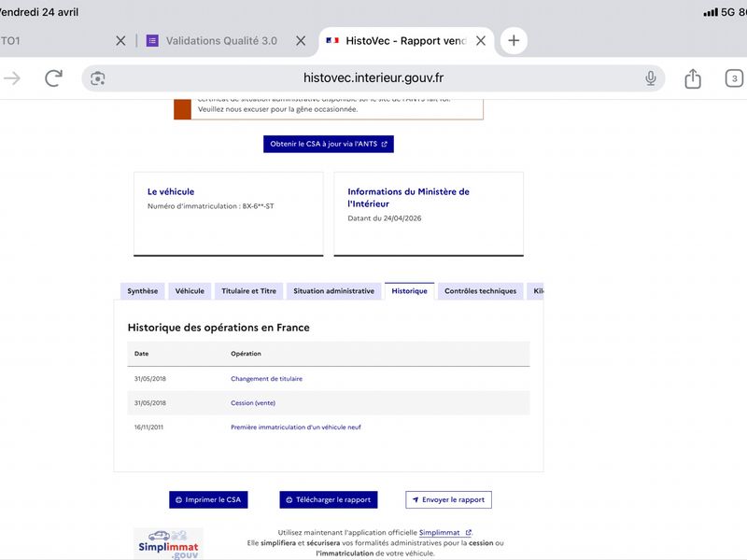Click Envoyer le rapport button
Image resolution: width=747 pixels, height=560 pixels.
point(448,499)
